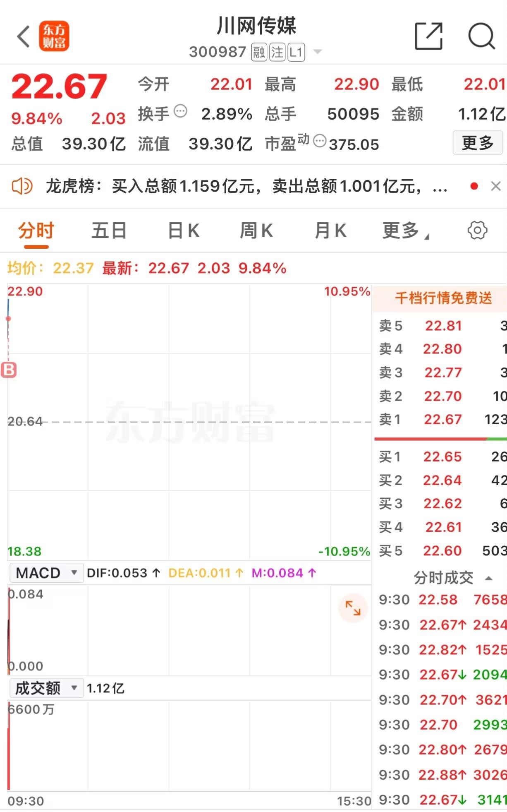Open the 东方财富 app logo

[x=54, y=36]
